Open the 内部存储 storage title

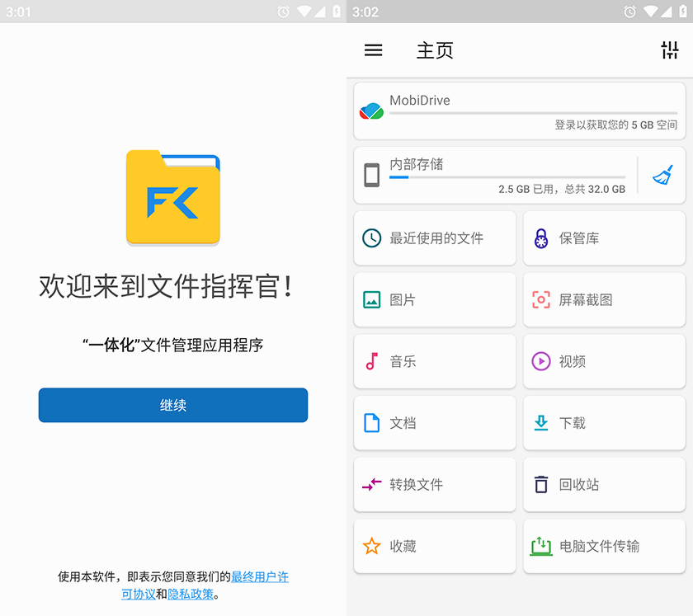point(417,164)
